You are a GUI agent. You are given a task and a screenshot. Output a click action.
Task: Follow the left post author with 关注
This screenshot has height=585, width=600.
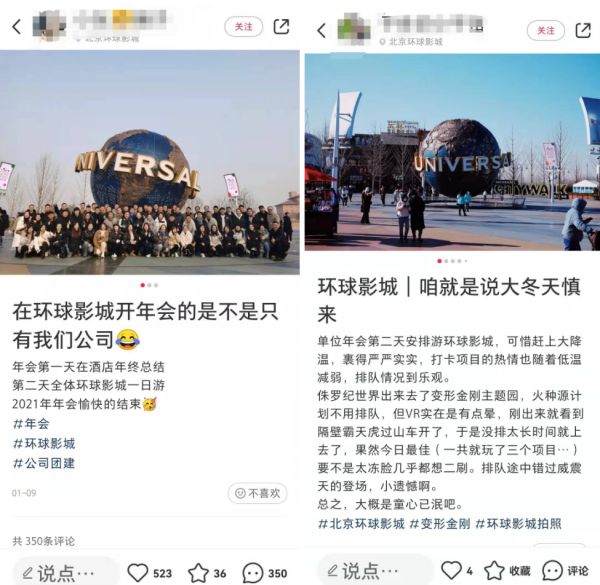[243, 27]
